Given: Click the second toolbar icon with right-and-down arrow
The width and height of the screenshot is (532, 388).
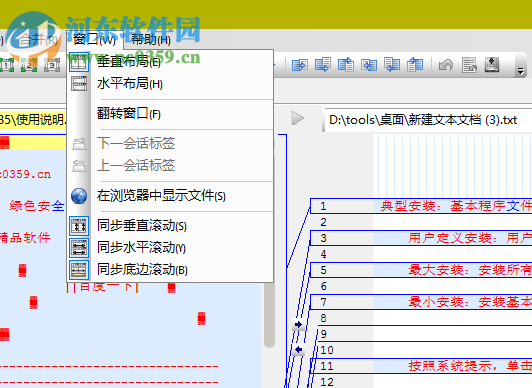Looking at the screenshot, I should pos(323,64).
